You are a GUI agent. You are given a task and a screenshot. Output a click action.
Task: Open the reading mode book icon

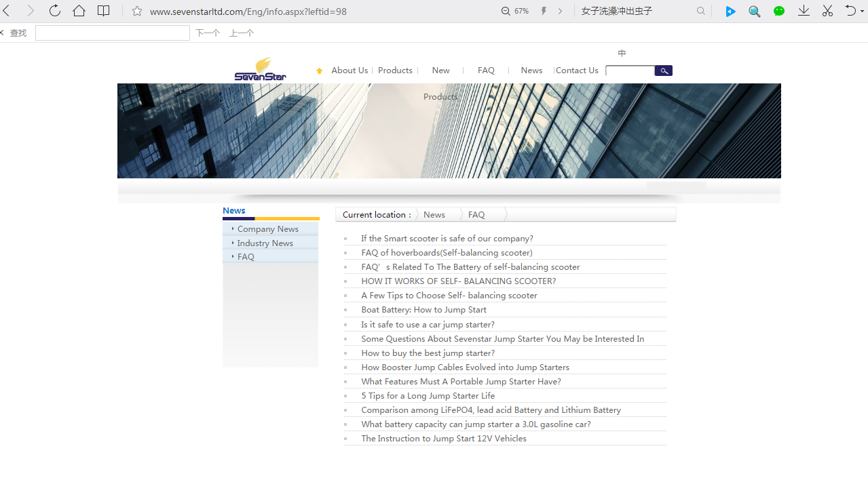(x=104, y=11)
